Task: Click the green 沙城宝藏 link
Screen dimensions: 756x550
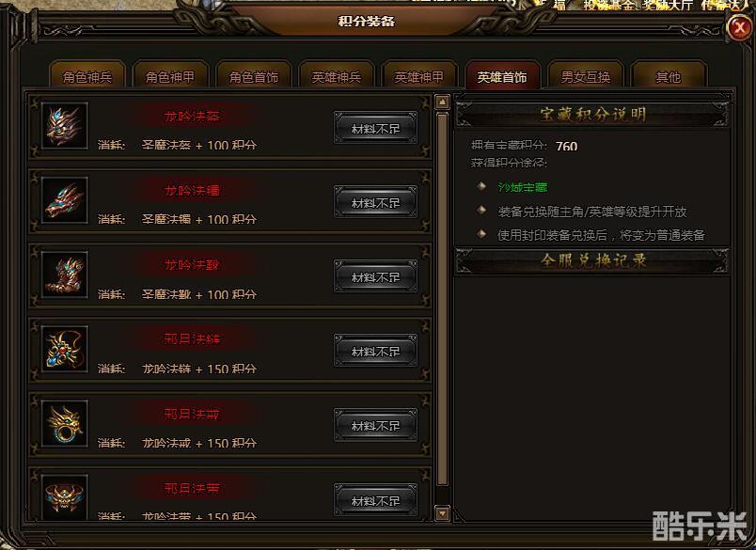Action: click(523, 187)
